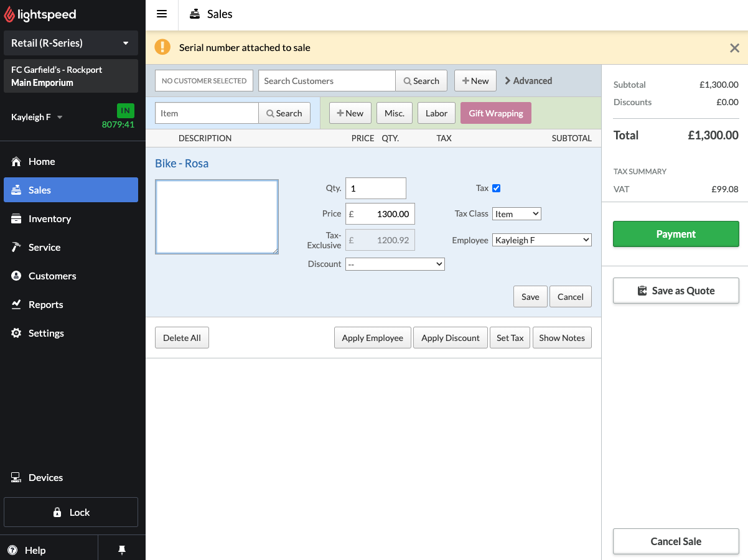Image resolution: width=748 pixels, height=560 pixels.
Task: Open the Discount dropdown
Action: click(395, 264)
